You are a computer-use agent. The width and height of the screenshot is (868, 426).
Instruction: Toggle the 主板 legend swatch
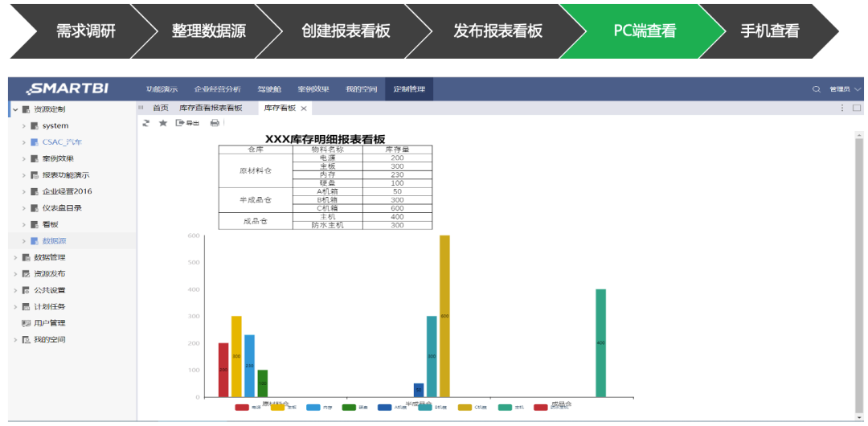[x=277, y=408]
